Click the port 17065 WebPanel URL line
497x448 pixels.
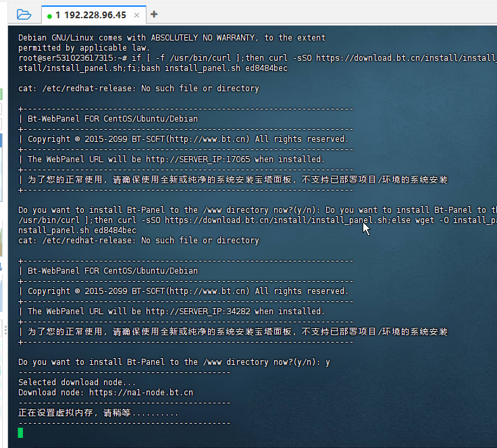172,159
